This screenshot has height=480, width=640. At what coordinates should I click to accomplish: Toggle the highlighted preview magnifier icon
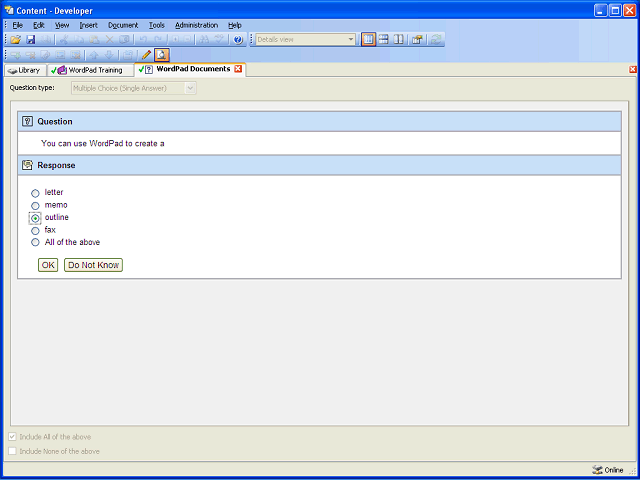(162, 55)
